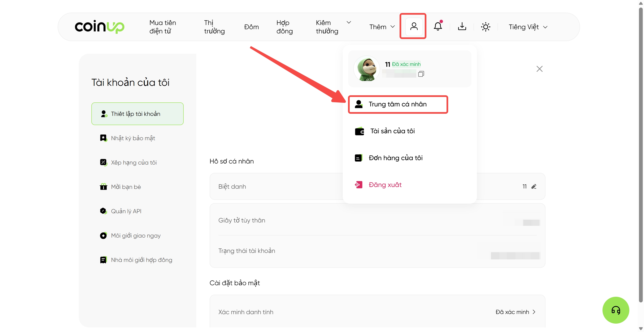Click Đăng xuất to log out
This screenshot has height=332, width=644.
coord(385,185)
